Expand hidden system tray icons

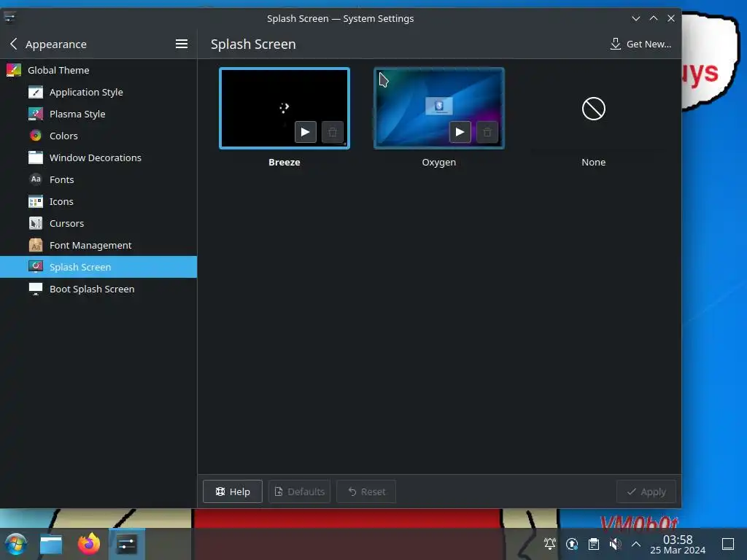[636, 544]
